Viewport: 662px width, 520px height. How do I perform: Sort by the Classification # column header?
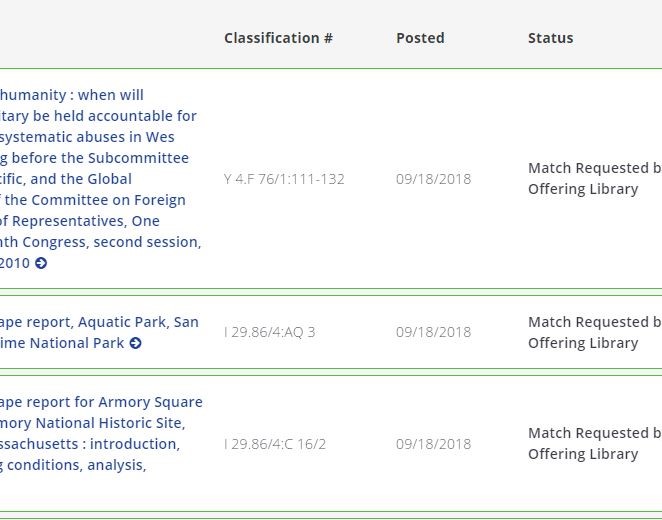pos(278,38)
